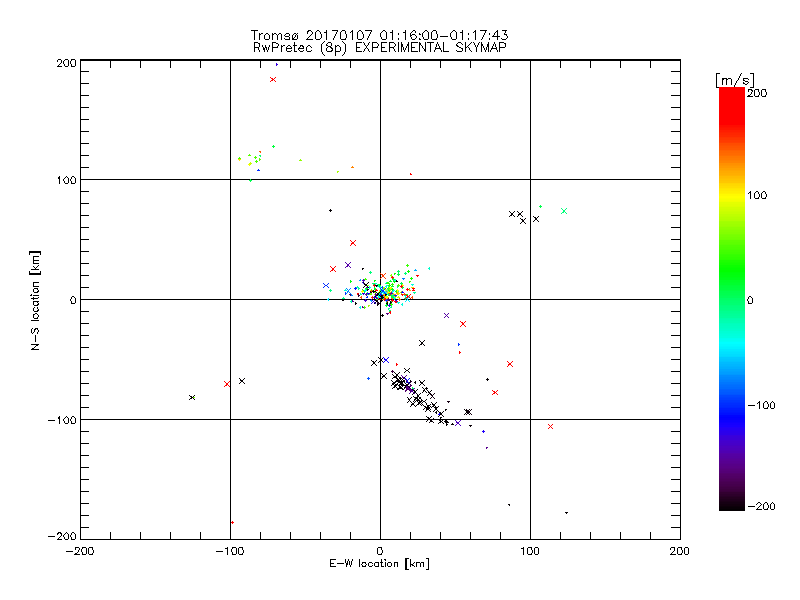Click the colorbar '-200' bottom label
The image size is (800, 600).
pos(761,506)
